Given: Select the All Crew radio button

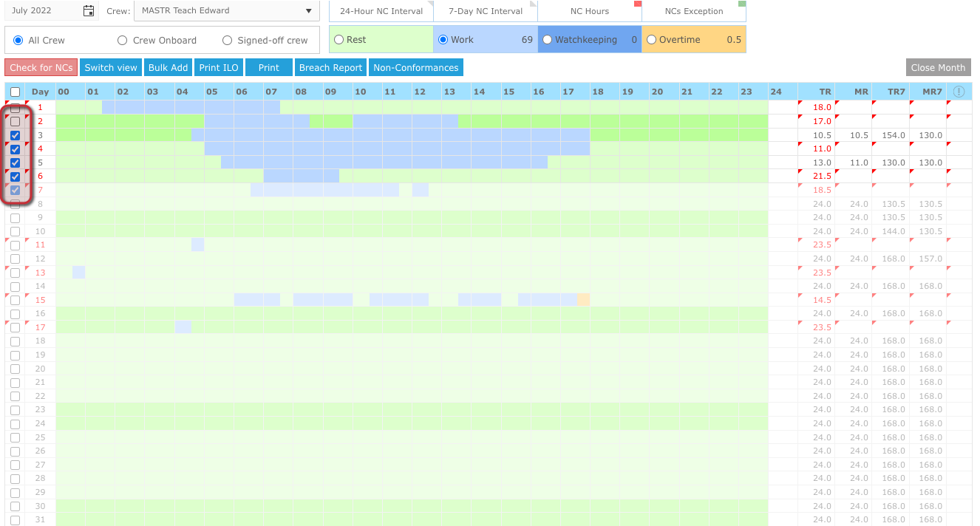Looking at the screenshot, I should coord(18,41).
